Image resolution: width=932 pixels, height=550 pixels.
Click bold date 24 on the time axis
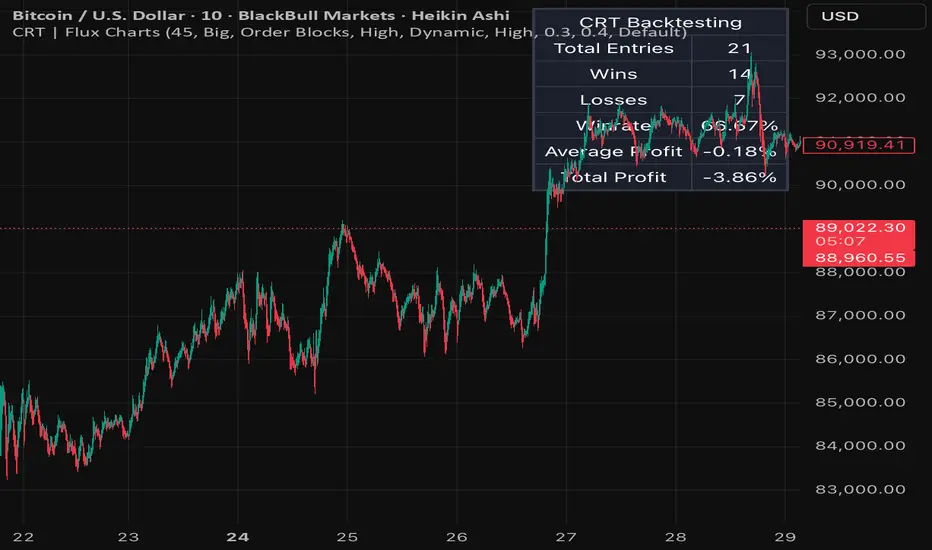click(x=238, y=537)
